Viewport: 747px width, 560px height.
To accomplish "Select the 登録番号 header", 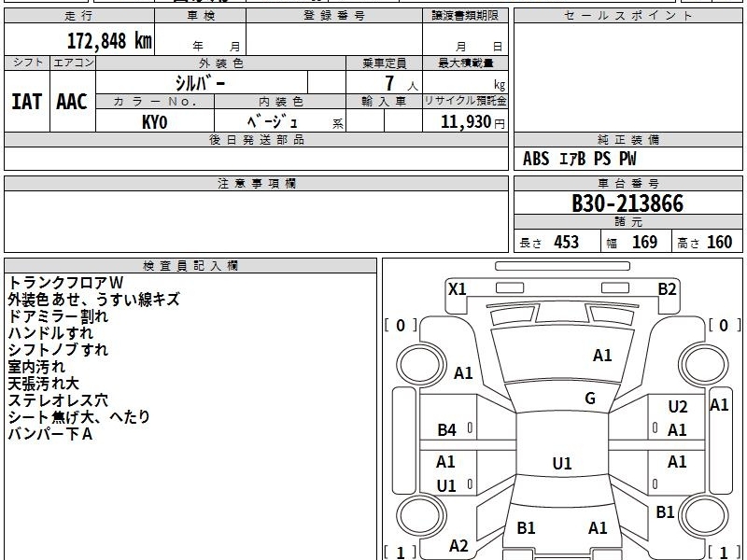I will (x=334, y=16).
